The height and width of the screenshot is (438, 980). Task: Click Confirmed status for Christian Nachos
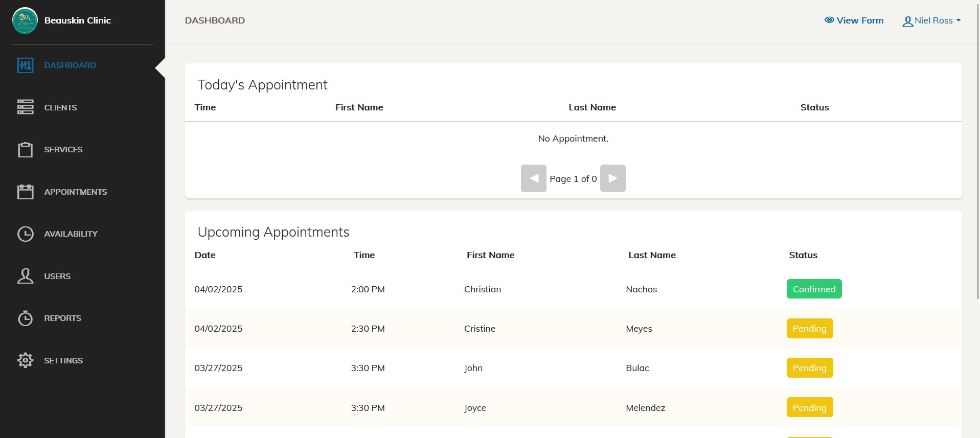[814, 289]
